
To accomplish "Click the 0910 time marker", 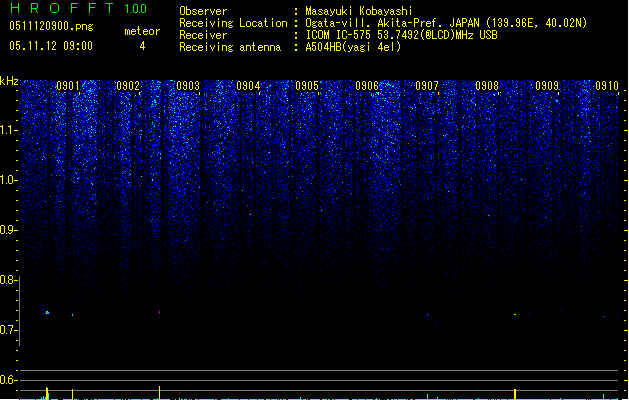I will (x=607, y=86).
